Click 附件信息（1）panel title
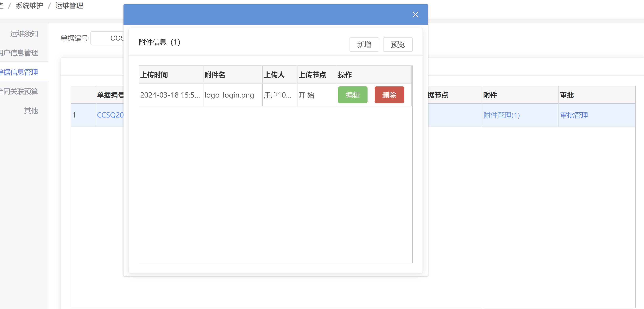 160,42
